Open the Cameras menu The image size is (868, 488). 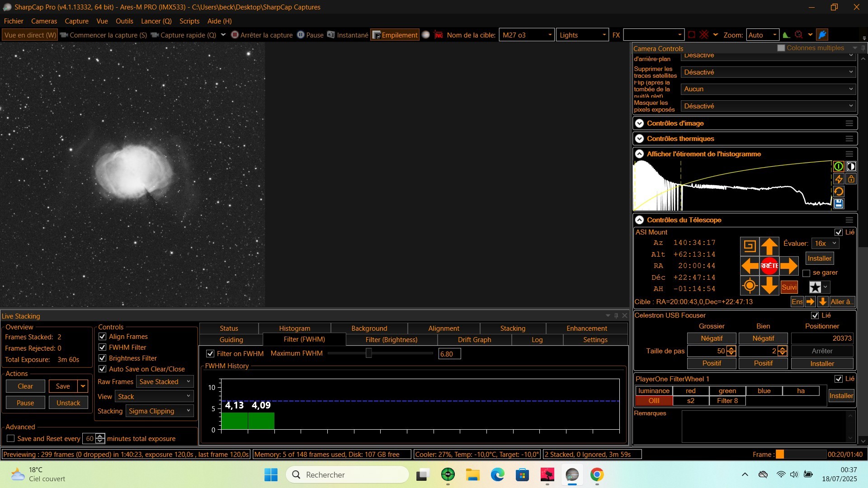pyautogui.click(x=44, y=21)
